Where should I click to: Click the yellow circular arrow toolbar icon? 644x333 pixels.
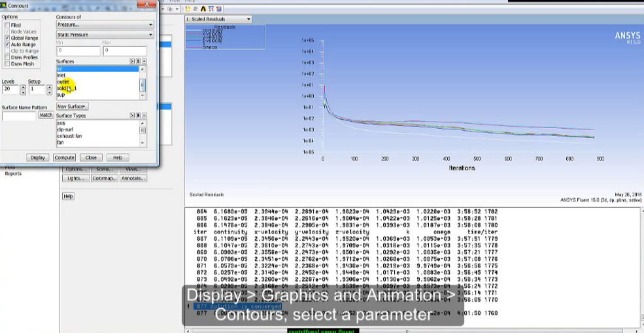pos(188,9)
